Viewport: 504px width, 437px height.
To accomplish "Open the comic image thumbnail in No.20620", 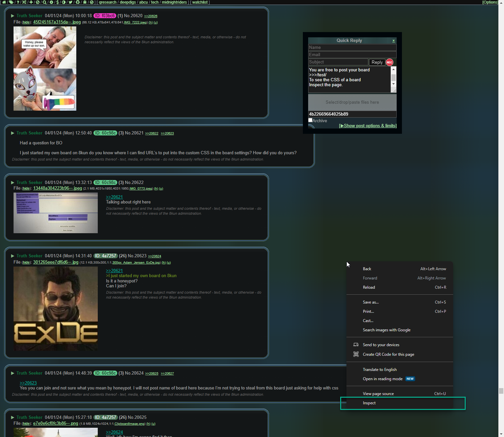I will coord(45,69).
